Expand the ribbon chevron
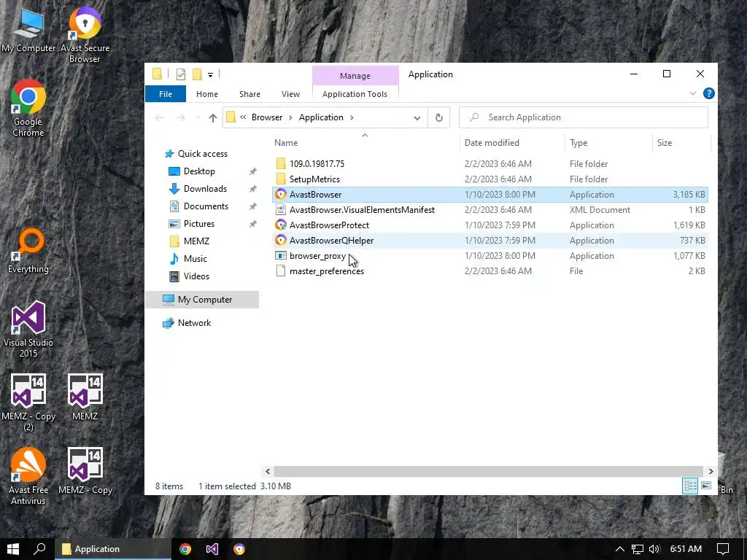This screenshot has height=560, width=747. 693,93
